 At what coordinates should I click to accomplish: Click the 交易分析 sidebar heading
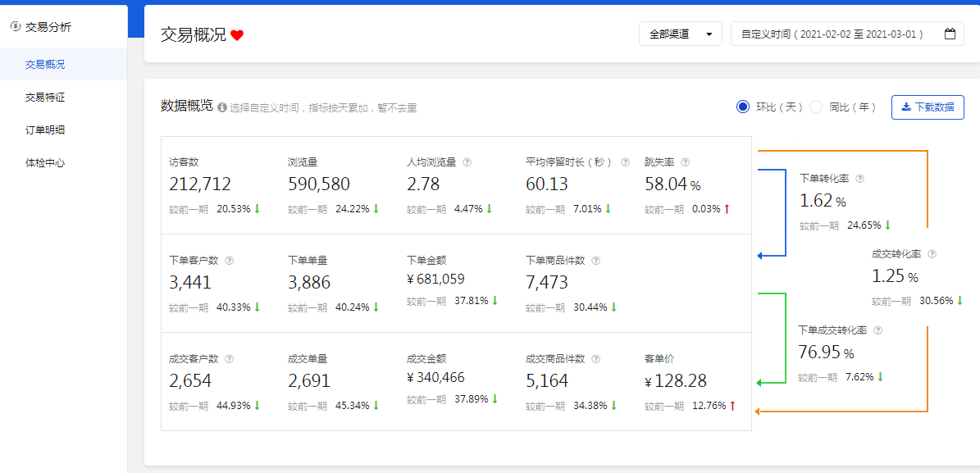(x=48, y=27)
